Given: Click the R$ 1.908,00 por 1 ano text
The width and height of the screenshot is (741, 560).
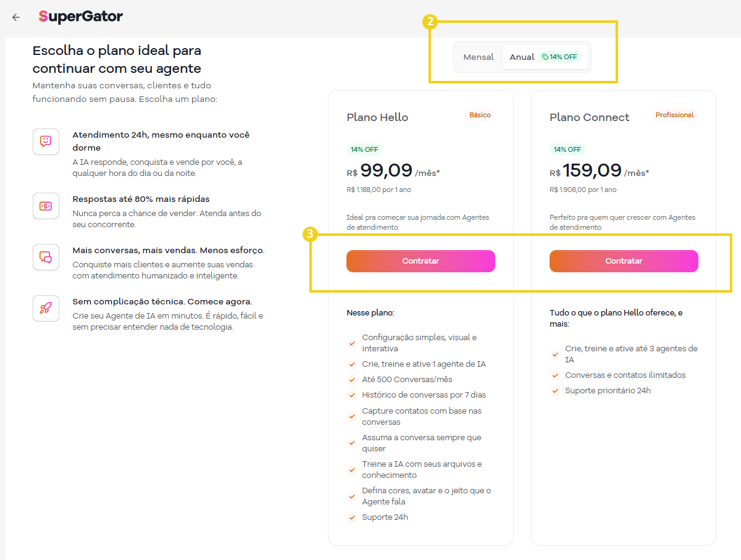Looking at the screenshot, I should click(x=583, y=190).
